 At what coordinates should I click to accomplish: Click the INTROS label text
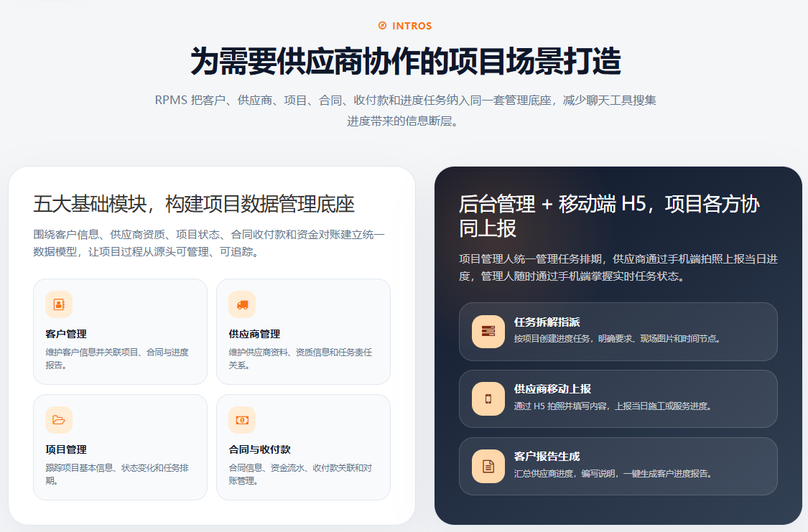[412, 26]
